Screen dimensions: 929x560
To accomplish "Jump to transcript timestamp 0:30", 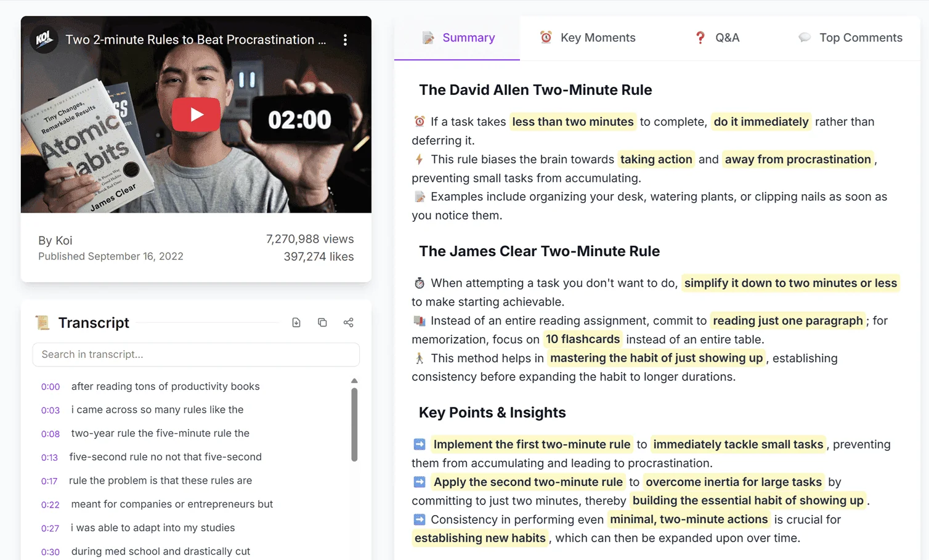I will click(x=51, y=552).
